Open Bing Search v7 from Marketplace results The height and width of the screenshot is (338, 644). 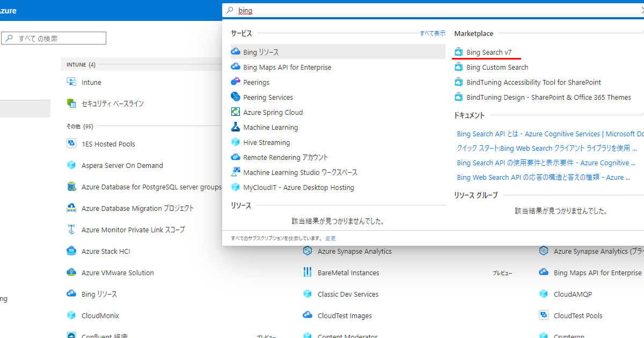pos(489,52)
